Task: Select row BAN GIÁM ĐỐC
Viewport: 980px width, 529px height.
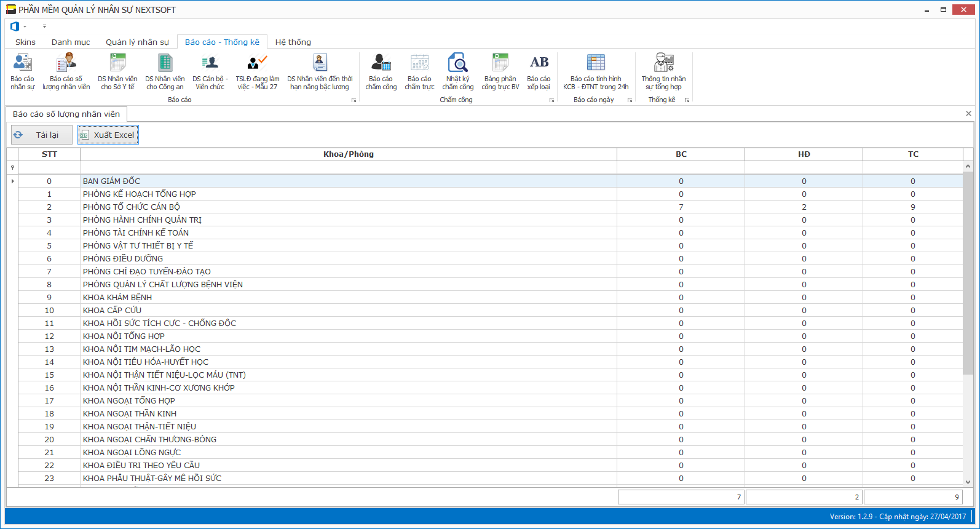Action: [491, 181]
